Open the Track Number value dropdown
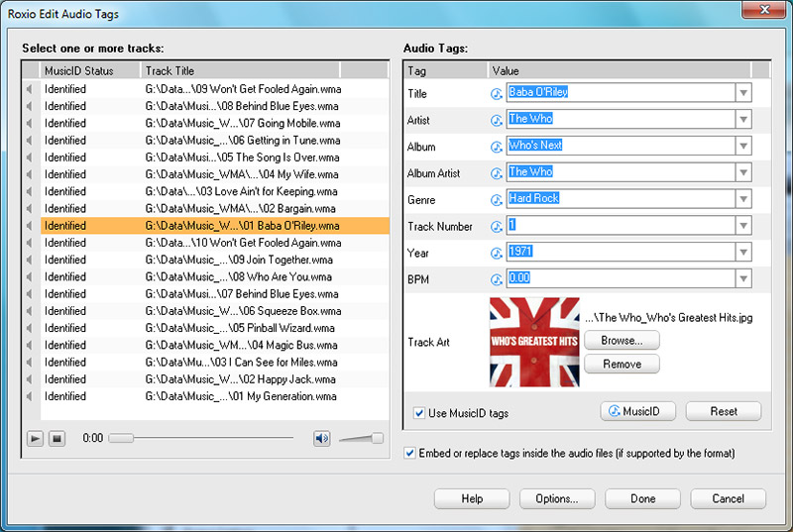 coord(743,225)
